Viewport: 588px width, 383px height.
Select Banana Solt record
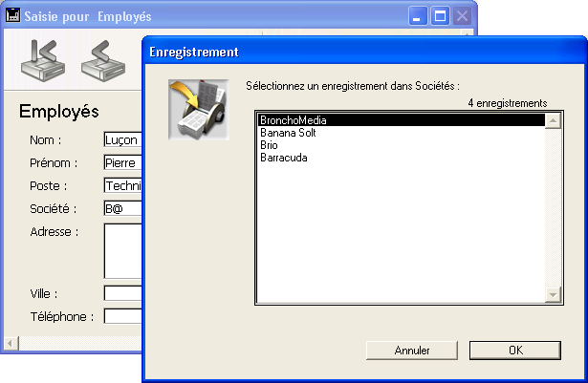[400, 134]
